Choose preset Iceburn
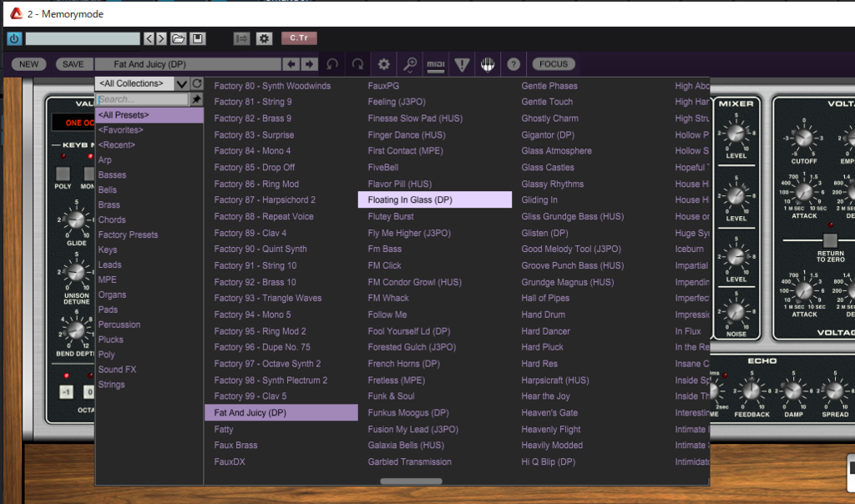The image size is (855, 504). click(x=689, y=249)
